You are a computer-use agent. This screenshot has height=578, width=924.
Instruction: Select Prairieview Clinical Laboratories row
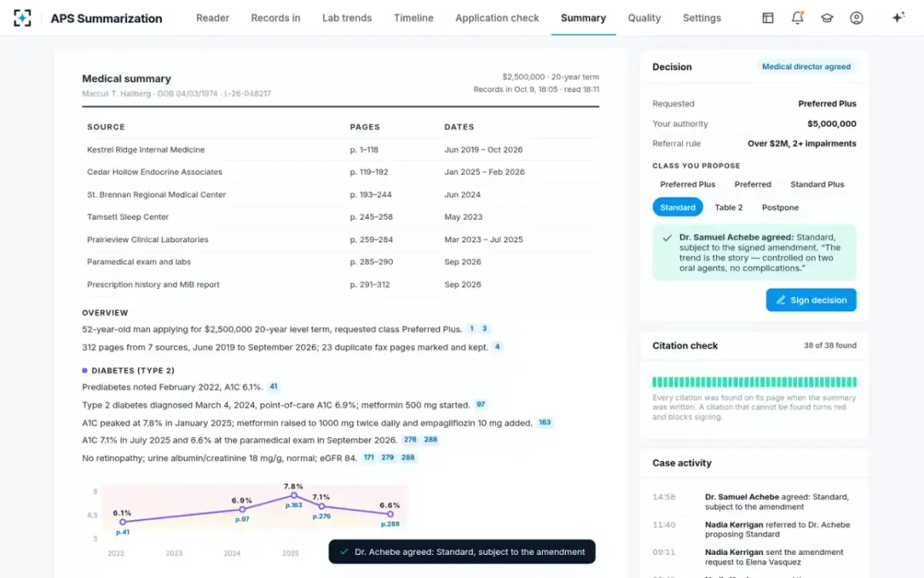click(340, 240)
